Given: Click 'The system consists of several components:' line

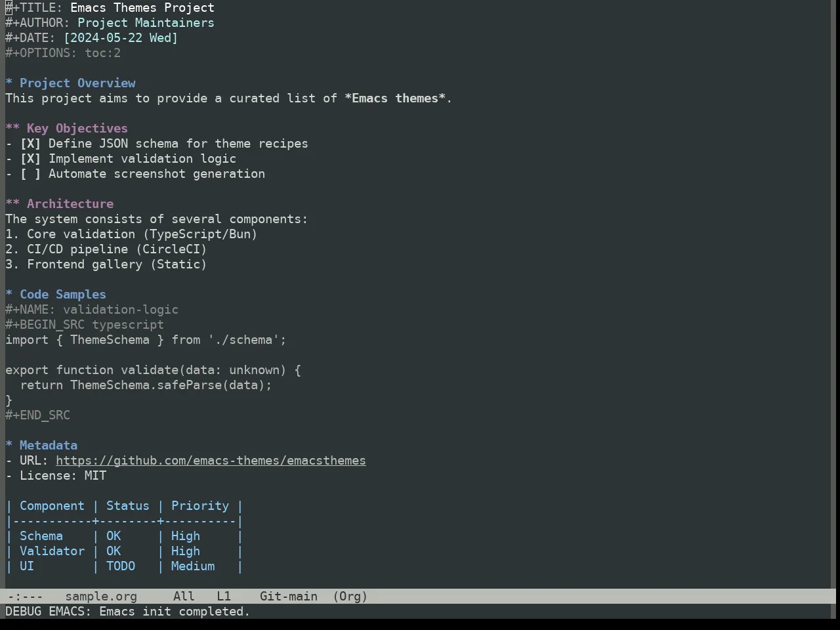Looking at the screenshot, I should (157, 219).
